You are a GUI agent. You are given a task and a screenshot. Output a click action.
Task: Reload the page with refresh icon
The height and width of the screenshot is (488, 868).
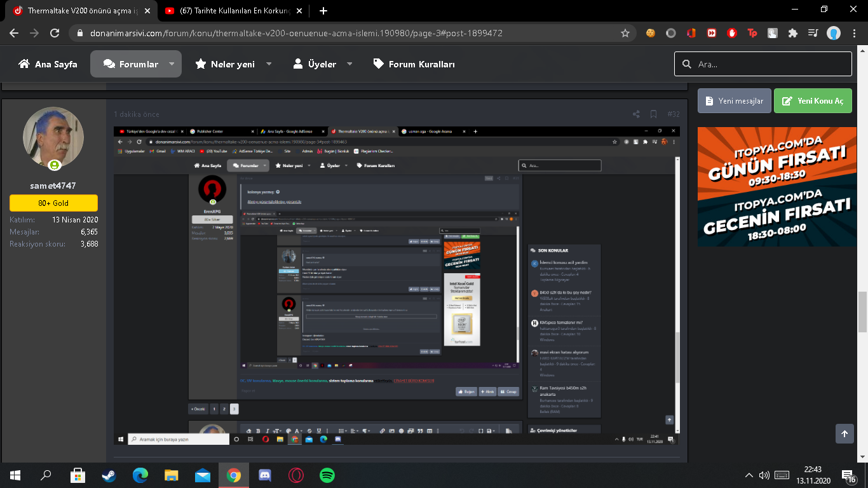(55, 33)
